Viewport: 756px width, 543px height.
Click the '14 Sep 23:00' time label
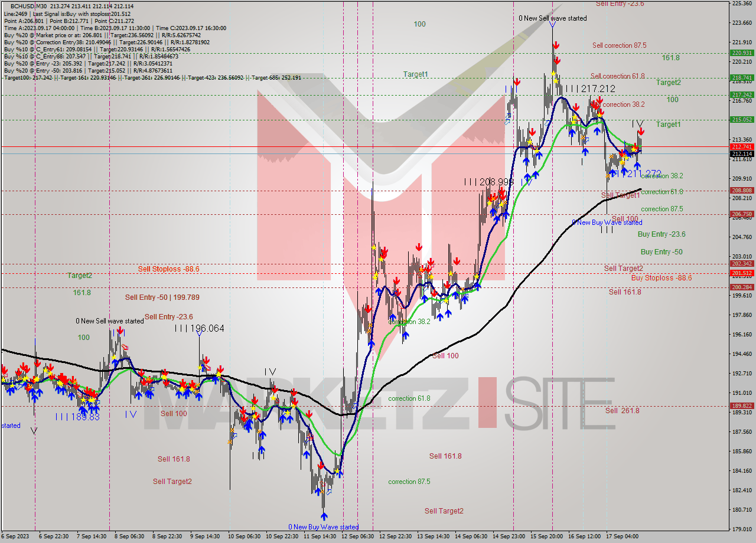tap(509, 536)
